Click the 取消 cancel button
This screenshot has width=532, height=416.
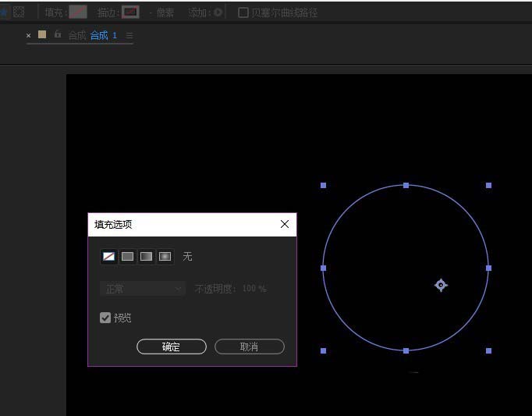249,347
